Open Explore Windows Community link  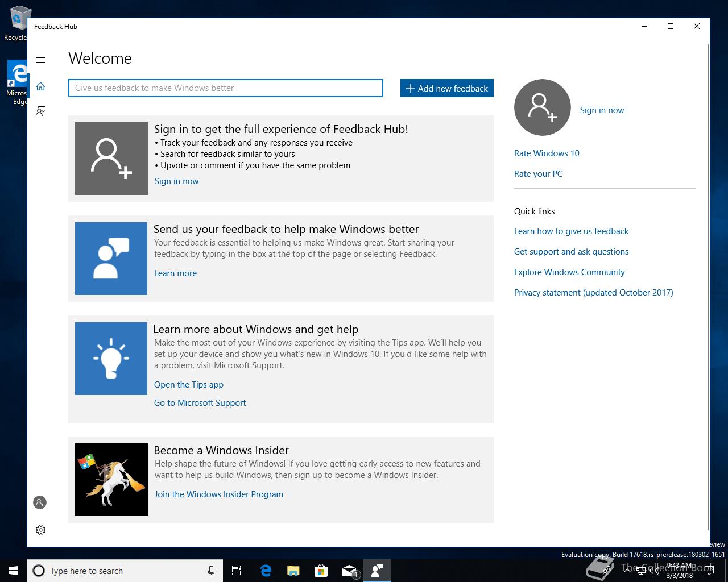click(569, 272)
